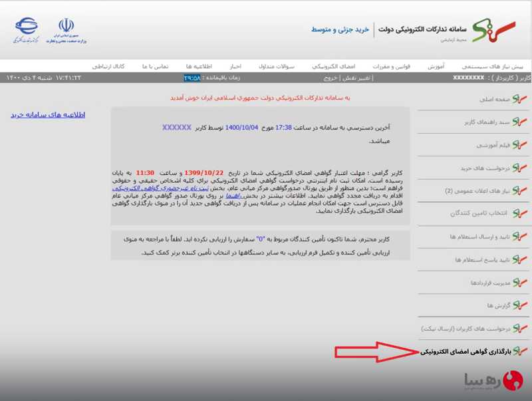Viewport: 532px width, 401px height.
Task: Click the icon beside درخواست های خرید
Action: (520, 168)
